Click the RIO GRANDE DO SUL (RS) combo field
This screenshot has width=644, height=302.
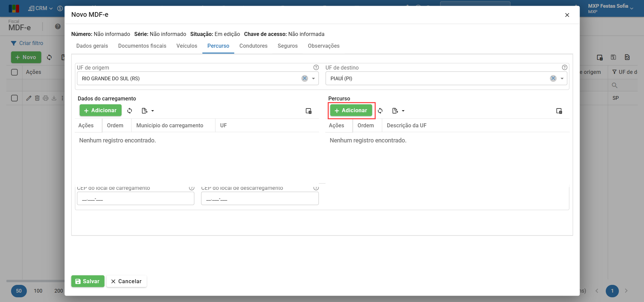[198, 79]
